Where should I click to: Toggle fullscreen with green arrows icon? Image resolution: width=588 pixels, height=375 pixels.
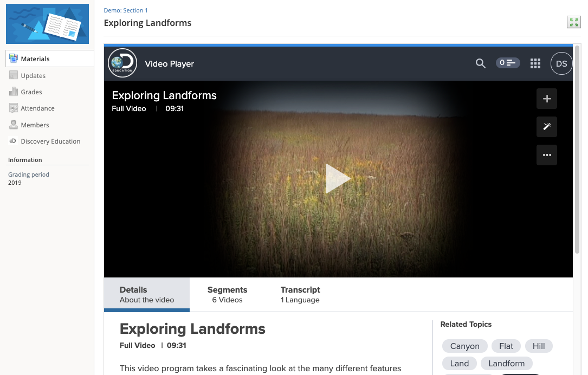point(574,23)
